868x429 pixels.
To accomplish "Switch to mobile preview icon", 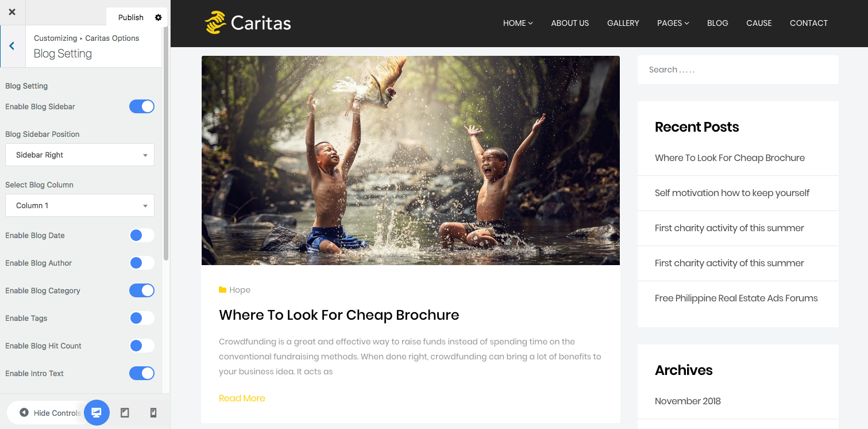I will coord(153,413).
